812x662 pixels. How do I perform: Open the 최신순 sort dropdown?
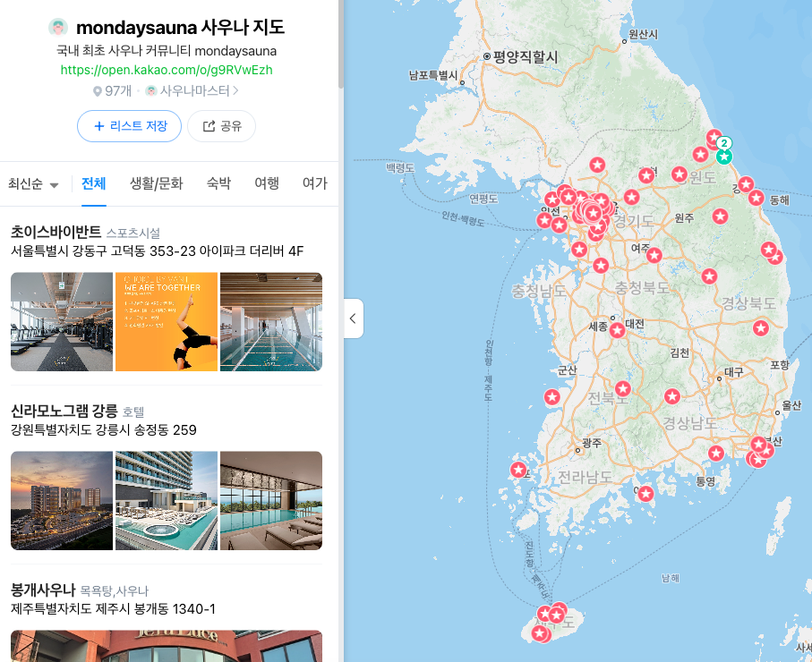click(x=33, y=183)
